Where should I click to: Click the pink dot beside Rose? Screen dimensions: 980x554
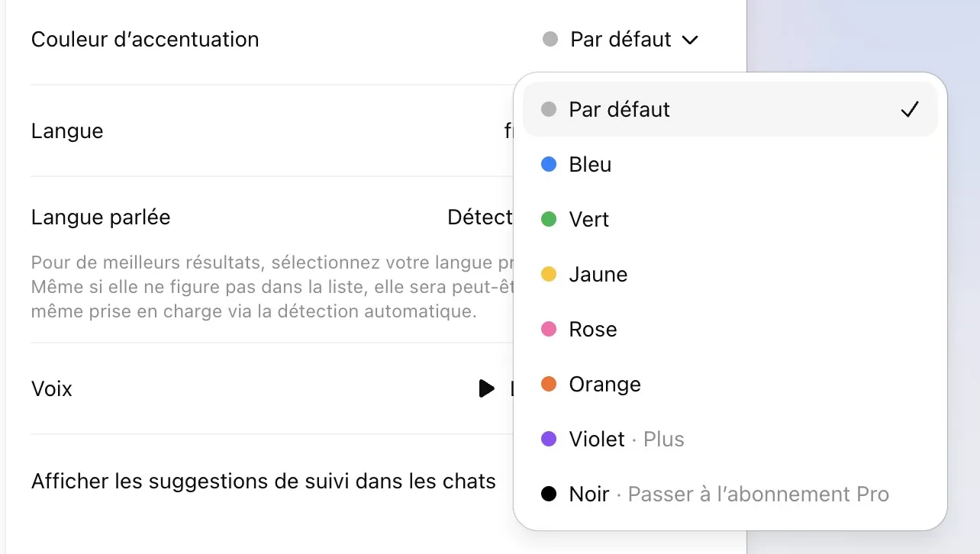click(548, 329)
